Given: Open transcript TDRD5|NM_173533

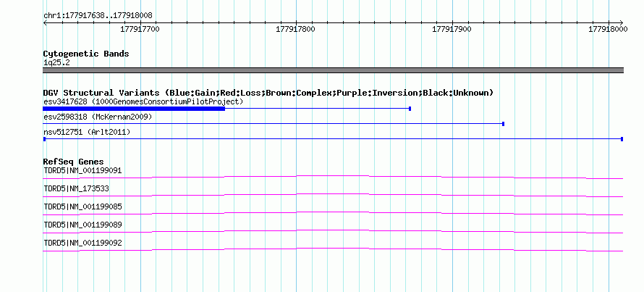Looking at the screenshot, I should (76, 189).
